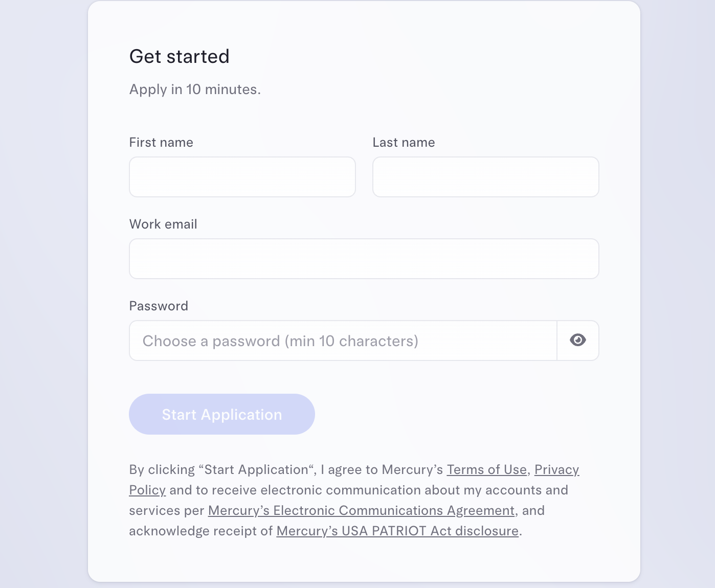Click the Get started heading
The width and height of the screenshot is (715, 588).
click(180, 56)
